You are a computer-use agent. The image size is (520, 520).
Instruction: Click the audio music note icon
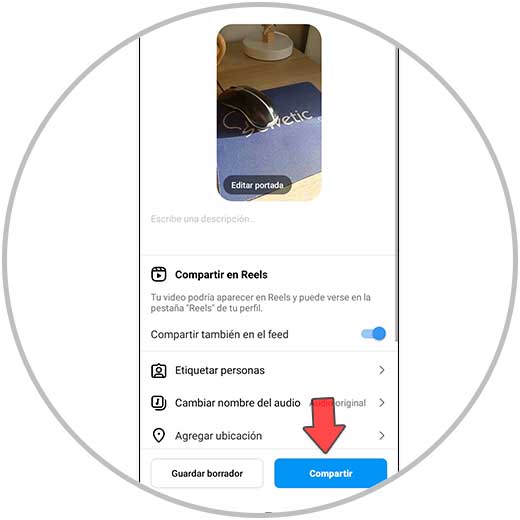click(x=159, y=403)
